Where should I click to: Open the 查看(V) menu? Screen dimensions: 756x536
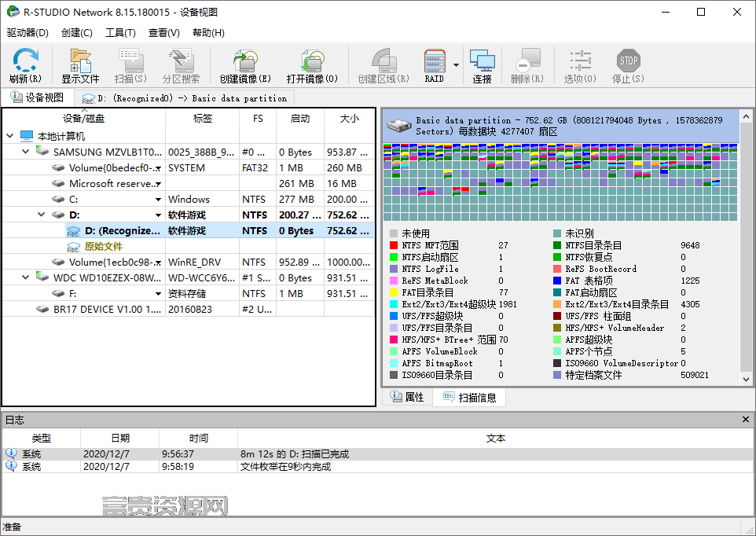point(164,33)
